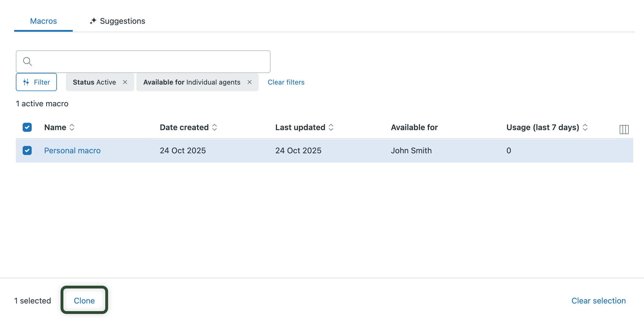Sort by Date created arrows

tap(214, 127)
